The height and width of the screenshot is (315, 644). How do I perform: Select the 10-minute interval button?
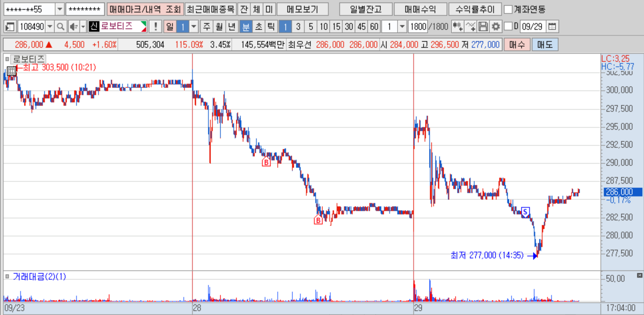coord(324,27)
